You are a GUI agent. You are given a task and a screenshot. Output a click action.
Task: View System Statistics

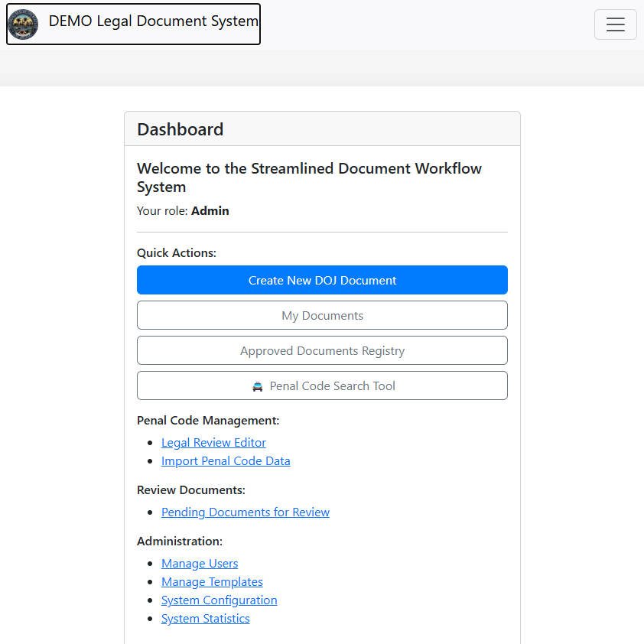tap(205, 618)
